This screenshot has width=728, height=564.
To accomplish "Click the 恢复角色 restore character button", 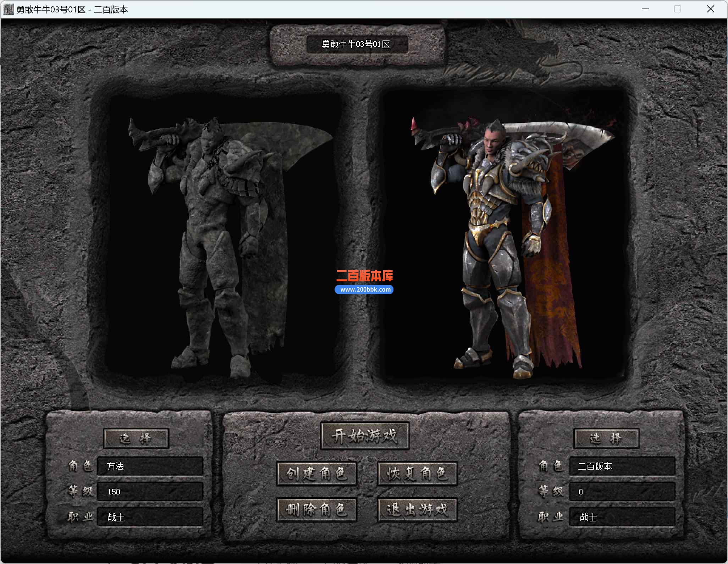I will (417, 474).
